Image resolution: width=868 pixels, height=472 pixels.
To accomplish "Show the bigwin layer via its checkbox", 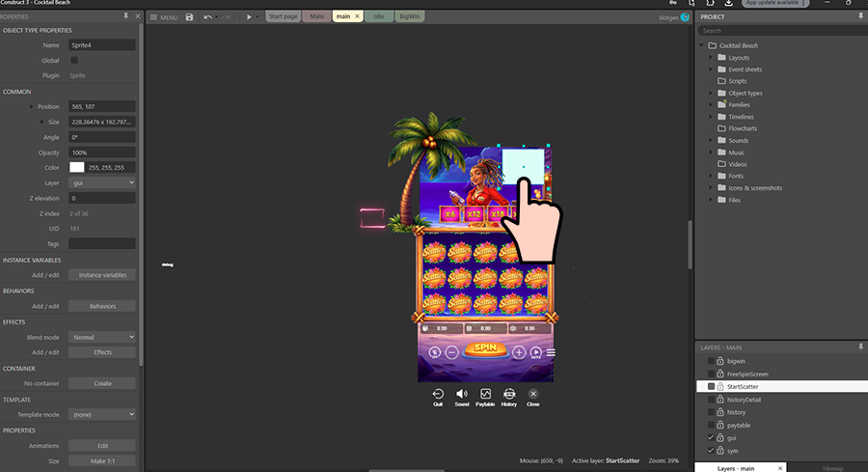I will pyautogui.click(x=711, y=361).
